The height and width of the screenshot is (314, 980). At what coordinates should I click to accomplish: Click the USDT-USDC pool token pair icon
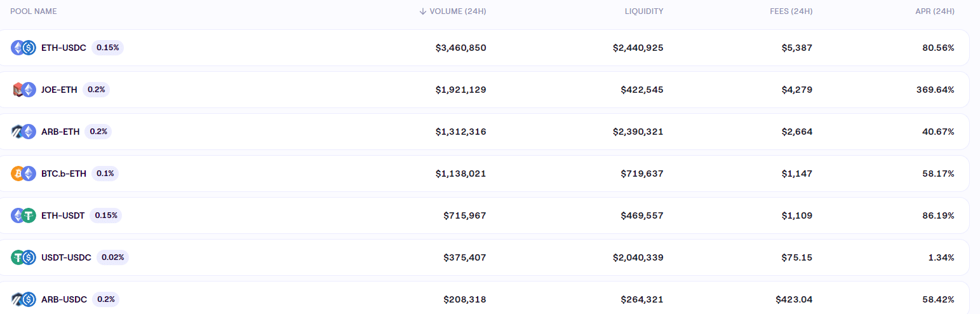coord(23,257)
